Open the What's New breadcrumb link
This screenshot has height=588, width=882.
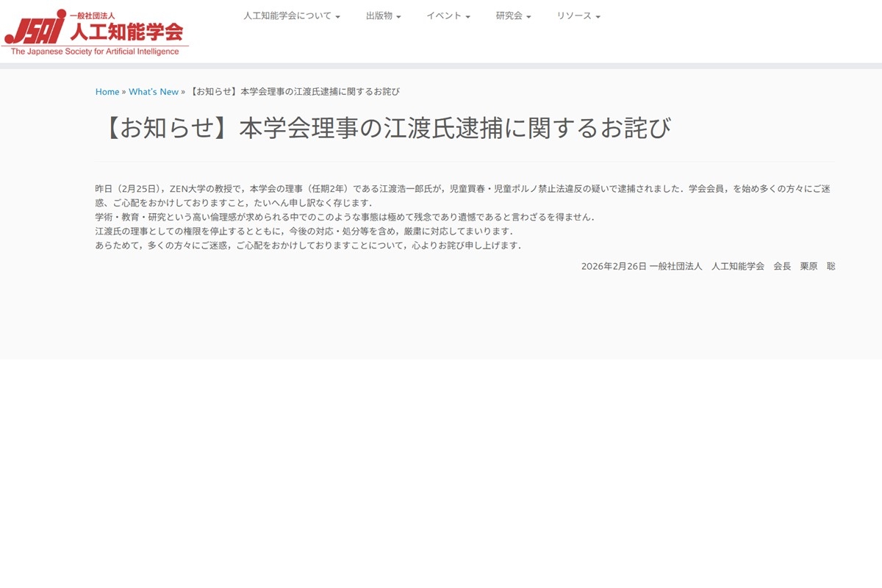click(154, 92)
